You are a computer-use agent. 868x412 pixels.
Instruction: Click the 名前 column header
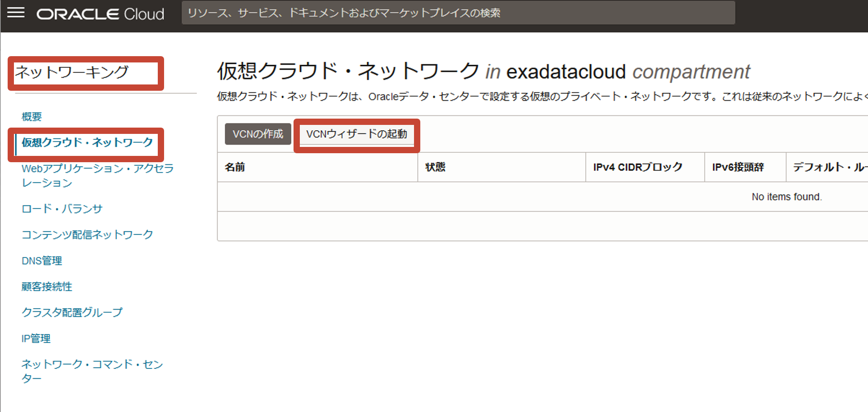coord(235,167)
